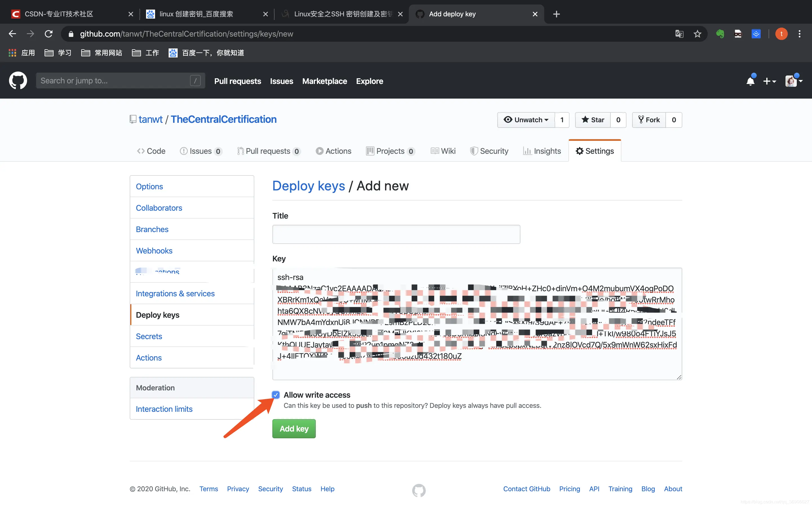Expand the Unwatch dropdown
812x507 pixels.
click(526, 120)
